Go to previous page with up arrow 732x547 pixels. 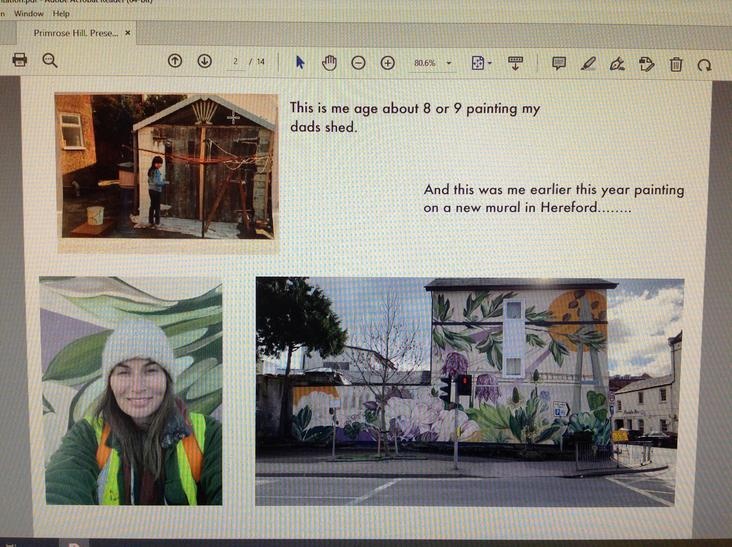click(175, 62)
